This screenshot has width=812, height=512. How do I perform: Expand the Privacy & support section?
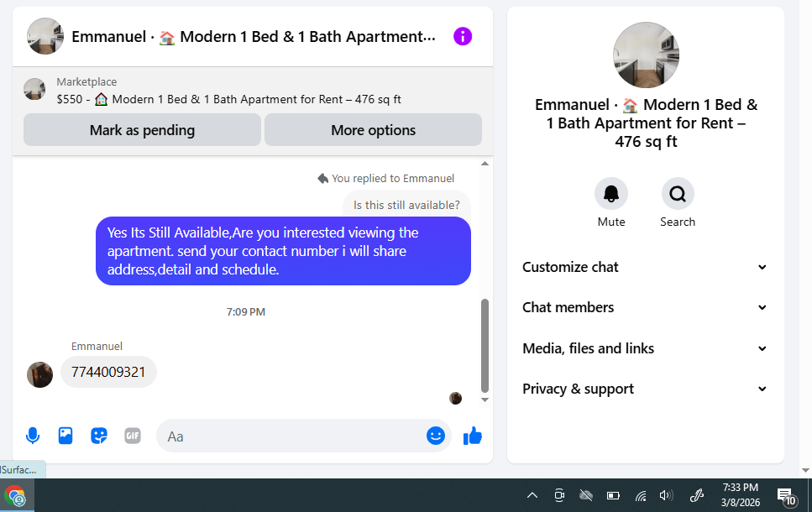(x=645, y=389)
